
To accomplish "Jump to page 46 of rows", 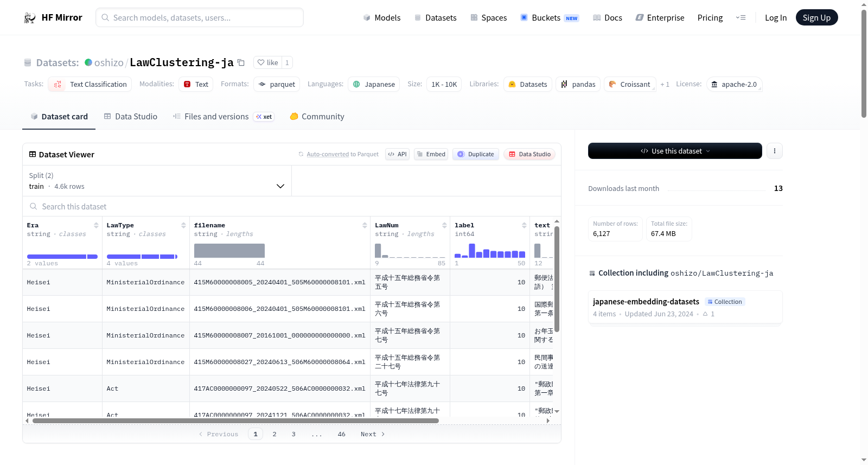I will (342, 434).
